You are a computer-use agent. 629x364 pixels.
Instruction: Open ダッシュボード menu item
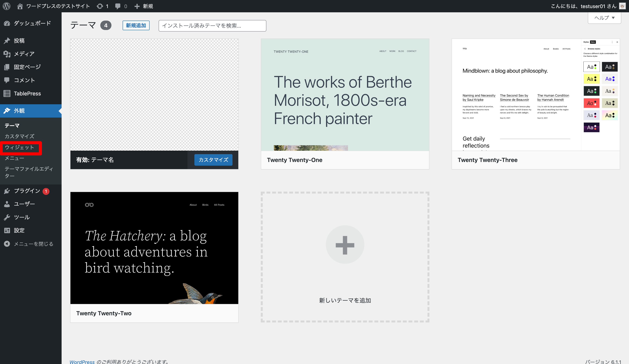coord(31,23)
